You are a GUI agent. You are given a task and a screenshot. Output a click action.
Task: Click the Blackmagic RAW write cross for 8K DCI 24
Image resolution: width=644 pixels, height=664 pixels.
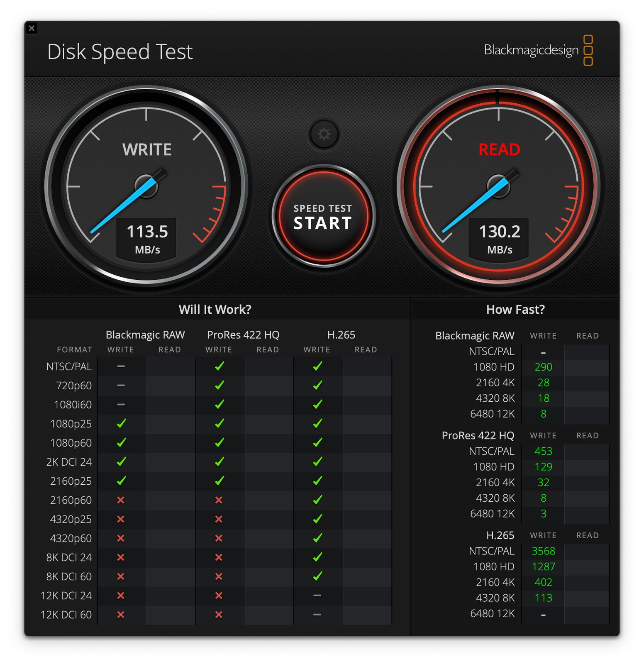(121, 557)
